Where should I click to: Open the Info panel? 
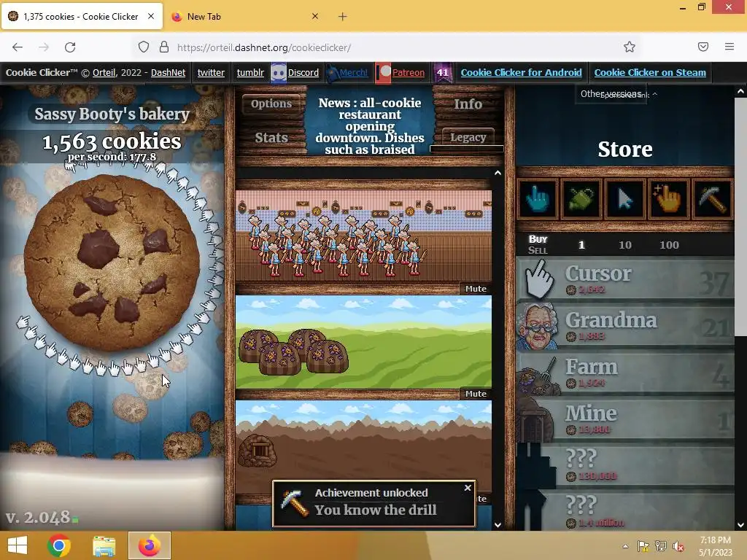coord(468,104)
